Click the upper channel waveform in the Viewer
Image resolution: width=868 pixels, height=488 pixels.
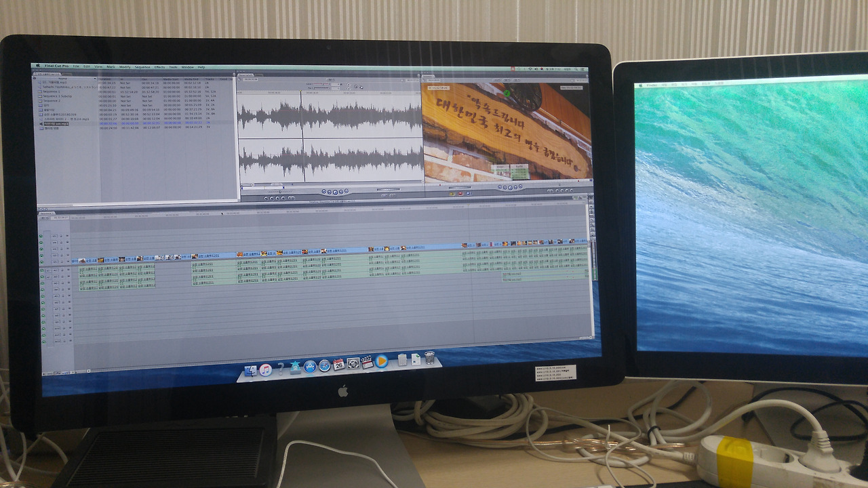(x=330, y=117)
